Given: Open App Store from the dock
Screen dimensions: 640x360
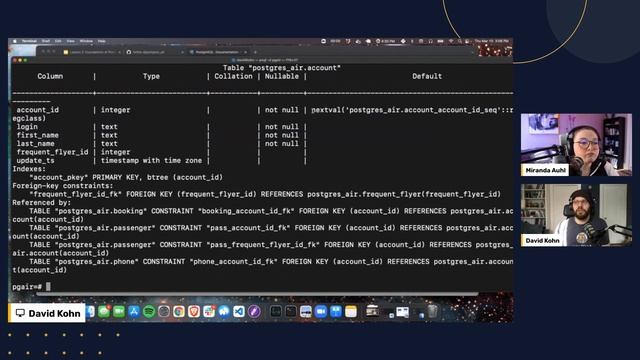Looking at the screenshot, I should coord(134,312).
